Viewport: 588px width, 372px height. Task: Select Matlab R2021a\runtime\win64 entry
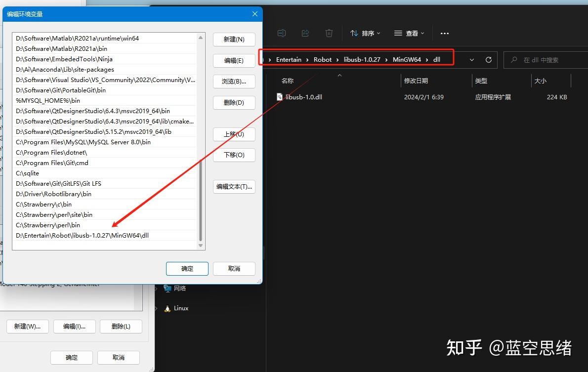coord(104,38)
